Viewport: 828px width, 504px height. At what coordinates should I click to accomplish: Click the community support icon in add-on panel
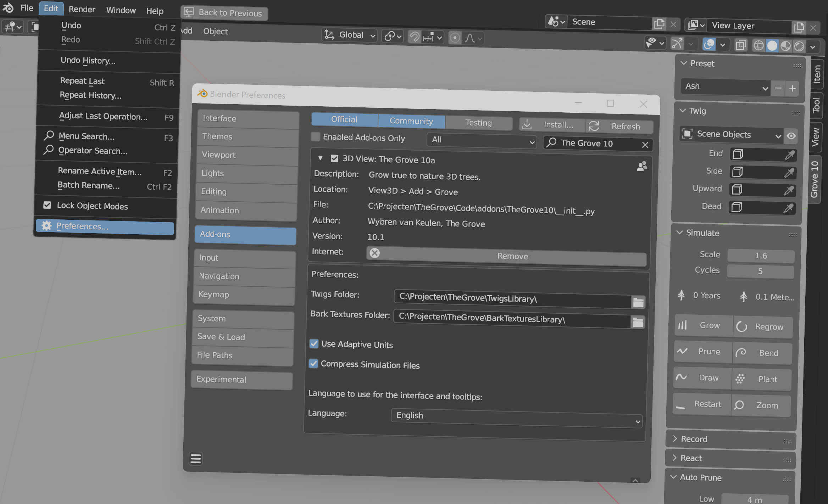coord(642,166)
